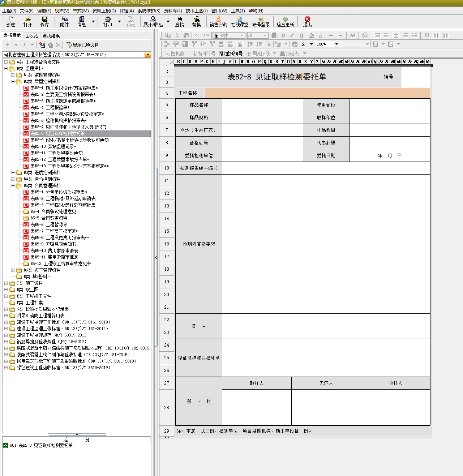Click the 保存 (Save) toolbar icon
The width and height of the screenshot is (463, 476).
click(44, 22)
